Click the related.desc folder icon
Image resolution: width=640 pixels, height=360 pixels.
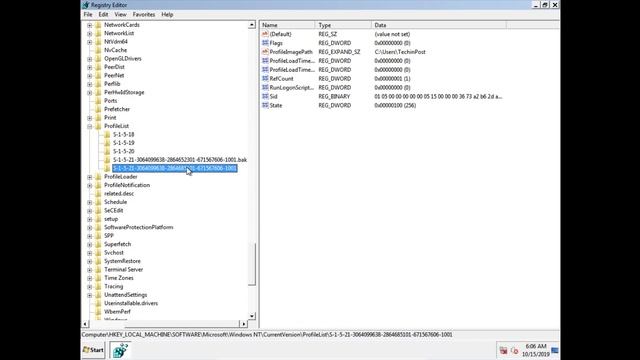click(x=98, y=193)
